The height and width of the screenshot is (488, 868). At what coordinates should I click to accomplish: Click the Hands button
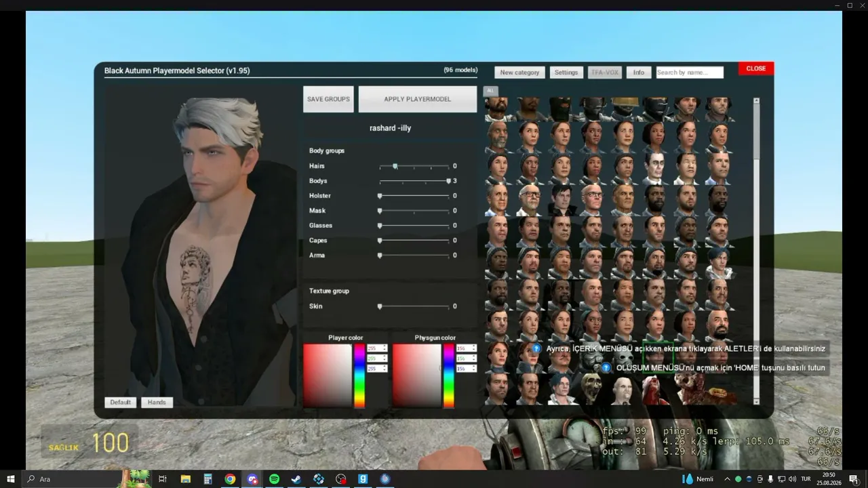point(157,403)
